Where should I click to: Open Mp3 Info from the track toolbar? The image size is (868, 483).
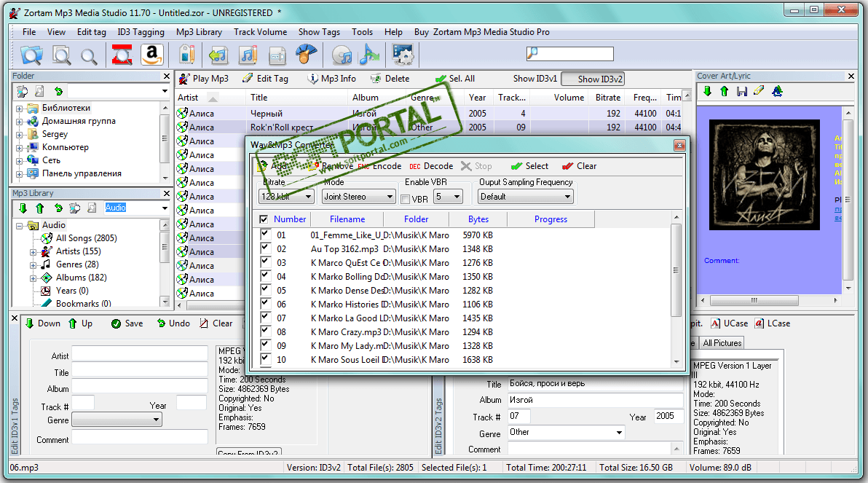point(331,79)
